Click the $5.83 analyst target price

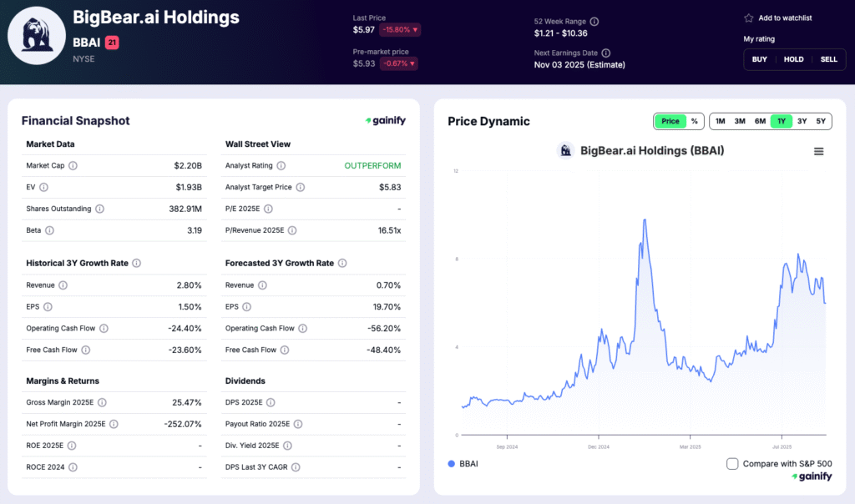pyautogui.click(x=390, y=188)
